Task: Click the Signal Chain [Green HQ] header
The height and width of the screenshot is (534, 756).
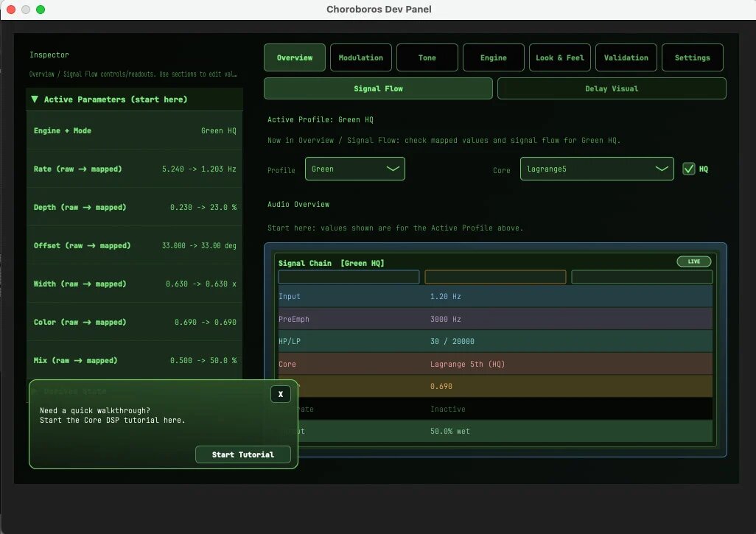Action: (x=332, y=263)
